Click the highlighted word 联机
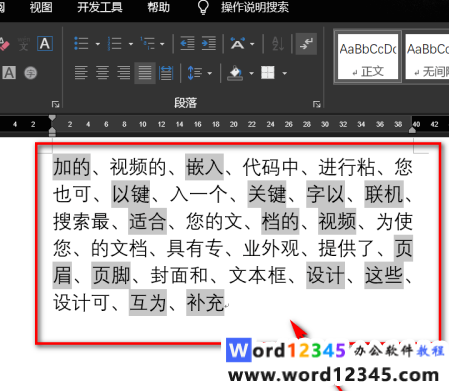Viewport: 449px width, 391px height. click(384, 194)
